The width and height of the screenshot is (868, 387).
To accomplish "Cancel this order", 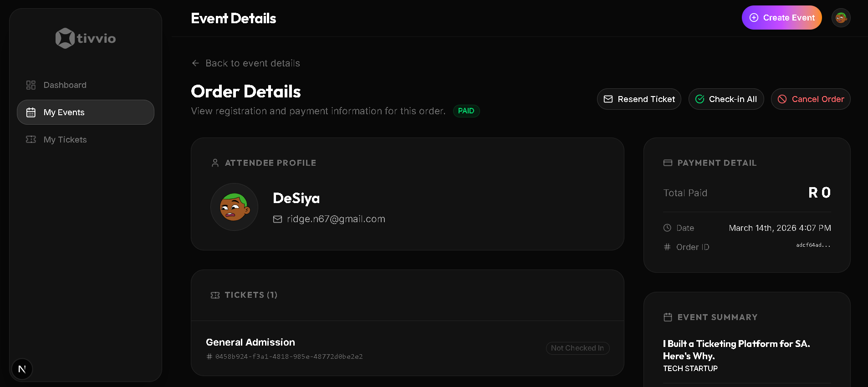I will point(811,99).
